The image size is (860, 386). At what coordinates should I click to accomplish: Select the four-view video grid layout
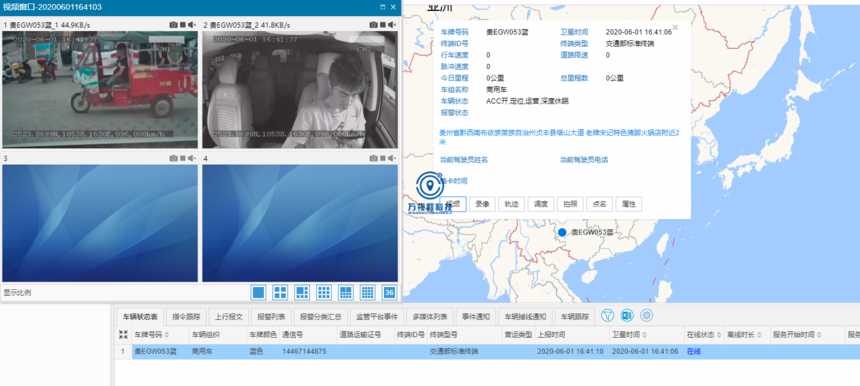click(x=280, y=292)
